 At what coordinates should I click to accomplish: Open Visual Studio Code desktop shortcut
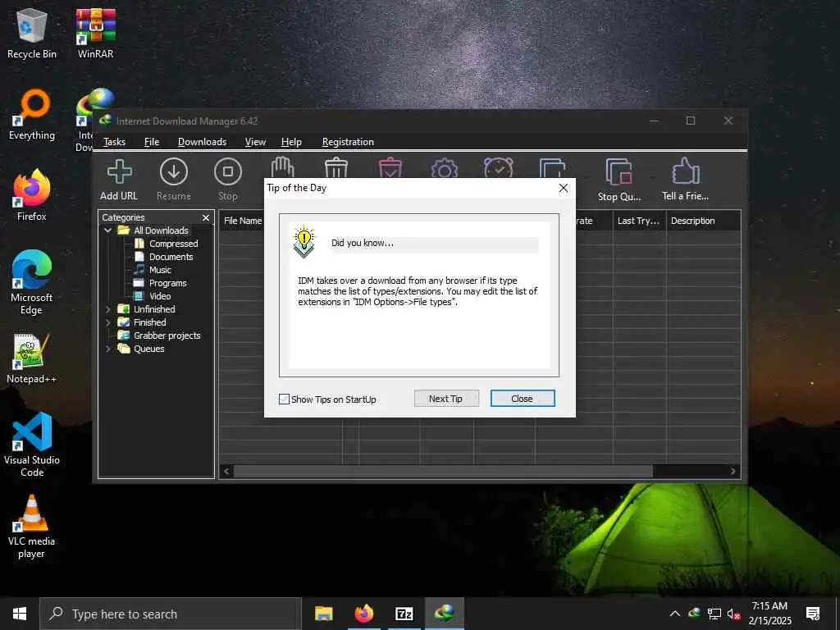point(32,445)
